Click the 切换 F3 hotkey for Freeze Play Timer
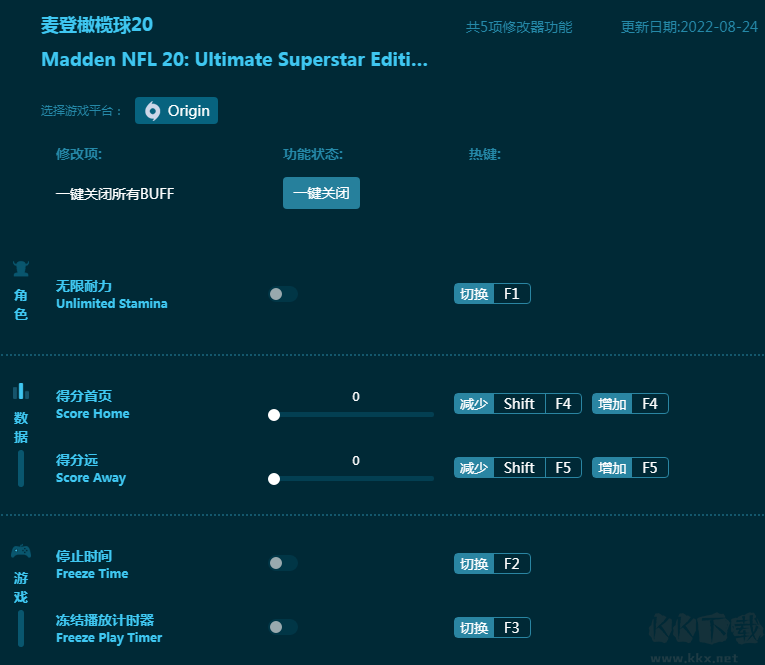765x665 pixels. coord(492,627)
